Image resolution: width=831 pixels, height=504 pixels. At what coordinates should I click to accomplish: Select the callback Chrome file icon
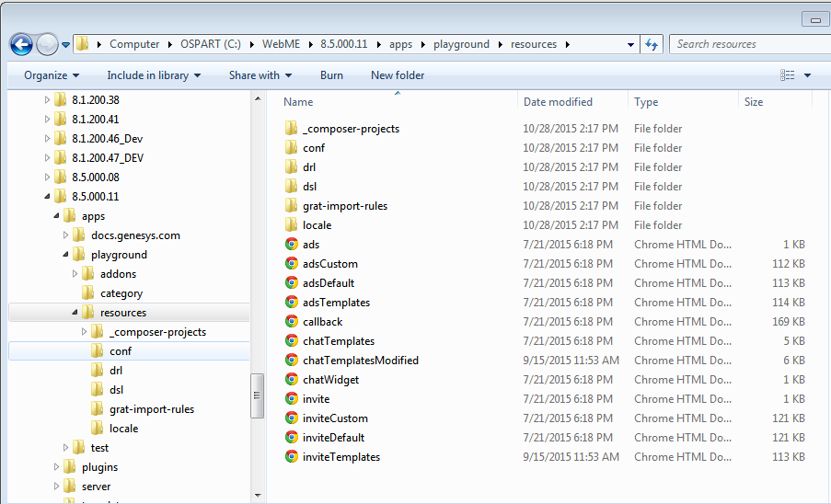292,321
